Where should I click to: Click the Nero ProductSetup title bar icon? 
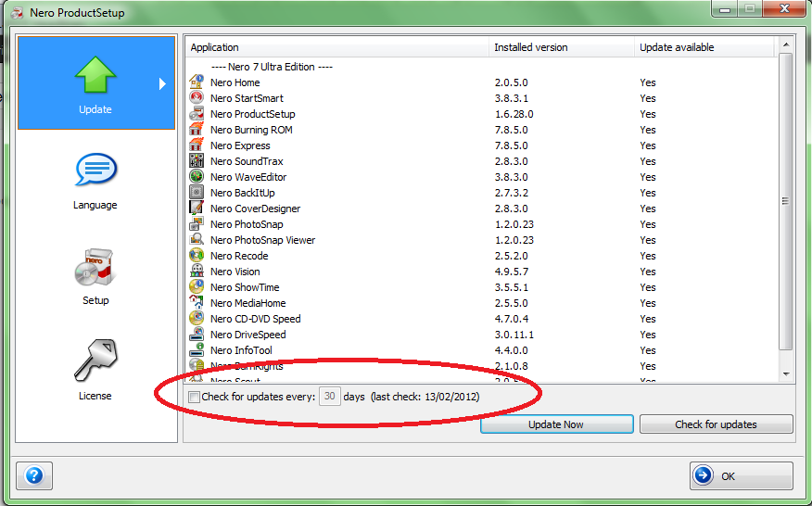tap(17, 12)
